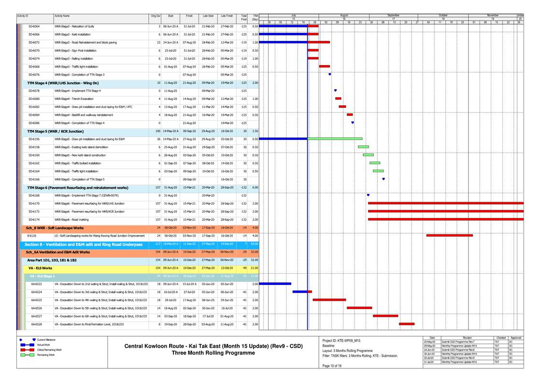Collapse the VA - ELS Works yellow group
This screenshot has height=392, width=555.
coord(40,268)
